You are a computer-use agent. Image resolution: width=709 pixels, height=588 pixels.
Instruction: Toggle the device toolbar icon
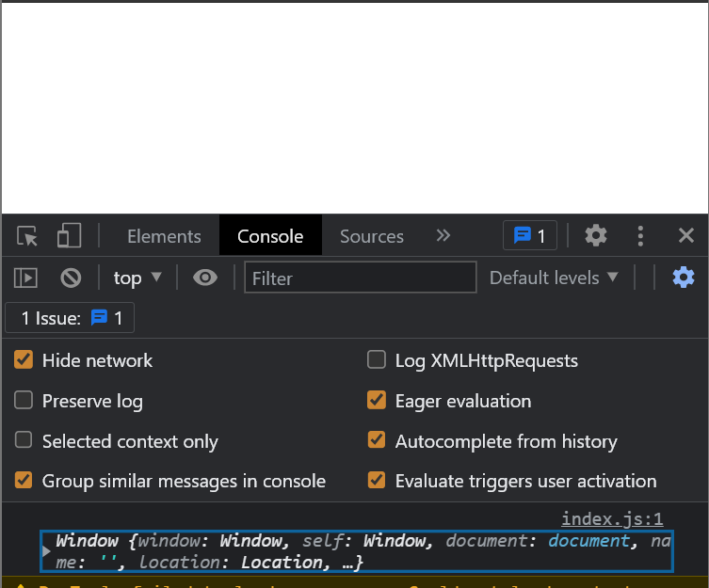(x=69, y=235)
